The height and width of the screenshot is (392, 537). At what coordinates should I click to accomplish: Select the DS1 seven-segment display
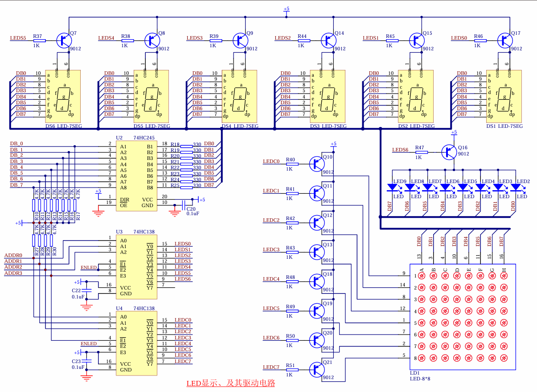pos(504,96)
